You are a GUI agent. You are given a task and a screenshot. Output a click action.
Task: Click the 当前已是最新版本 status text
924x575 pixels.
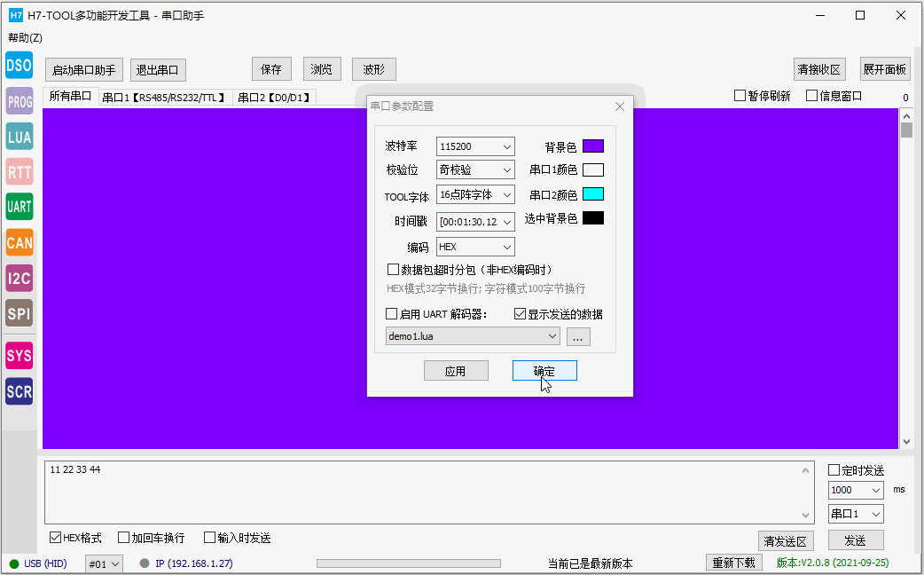pos(590,563)
